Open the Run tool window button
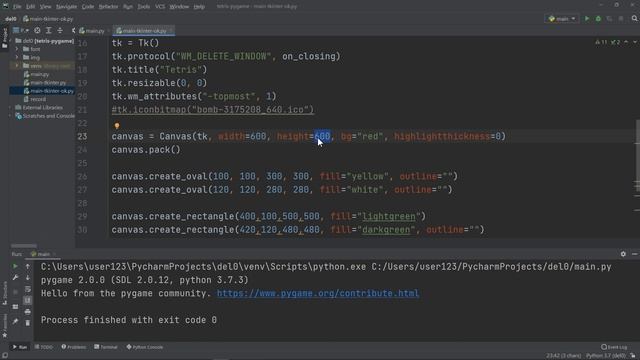 tap(19, 347)
